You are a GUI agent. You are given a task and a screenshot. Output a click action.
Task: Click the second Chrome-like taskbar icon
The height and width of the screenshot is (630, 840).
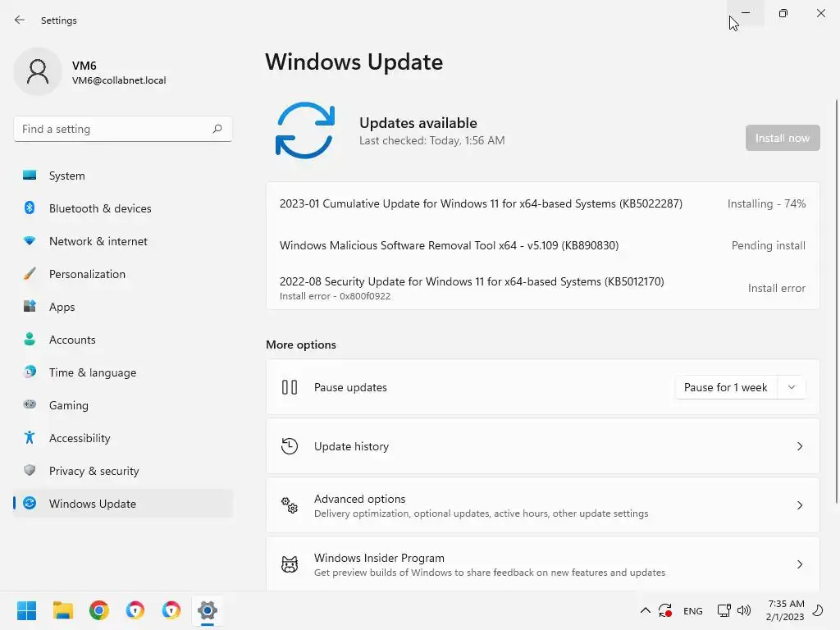(x=135, y=610)
